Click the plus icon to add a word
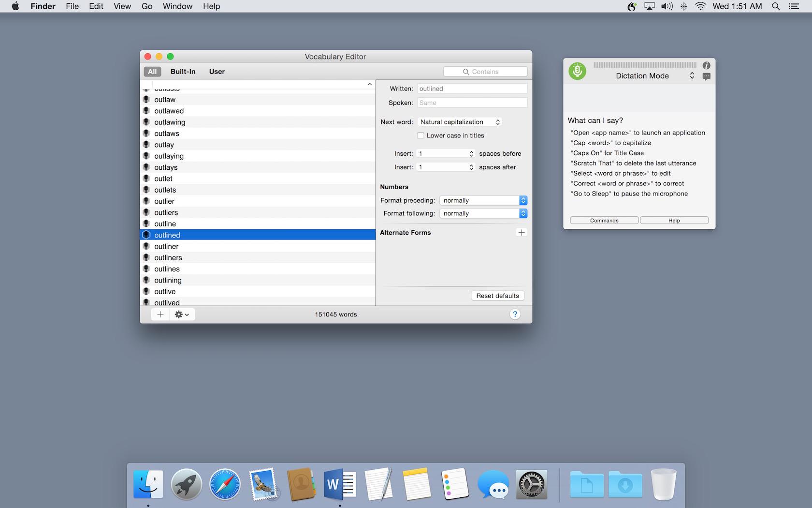 [160, 314]
